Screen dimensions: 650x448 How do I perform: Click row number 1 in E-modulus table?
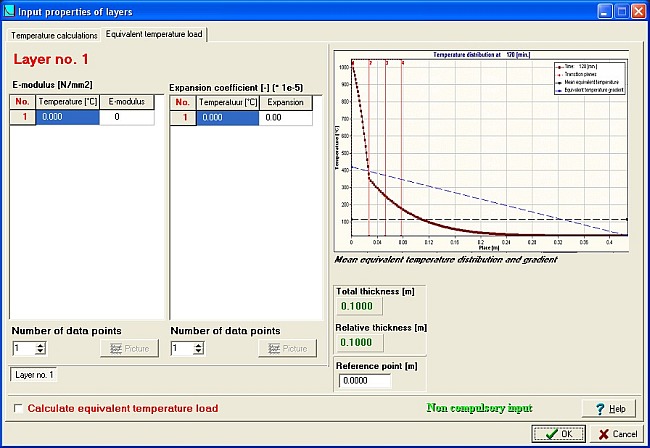(x=23, y=117)
